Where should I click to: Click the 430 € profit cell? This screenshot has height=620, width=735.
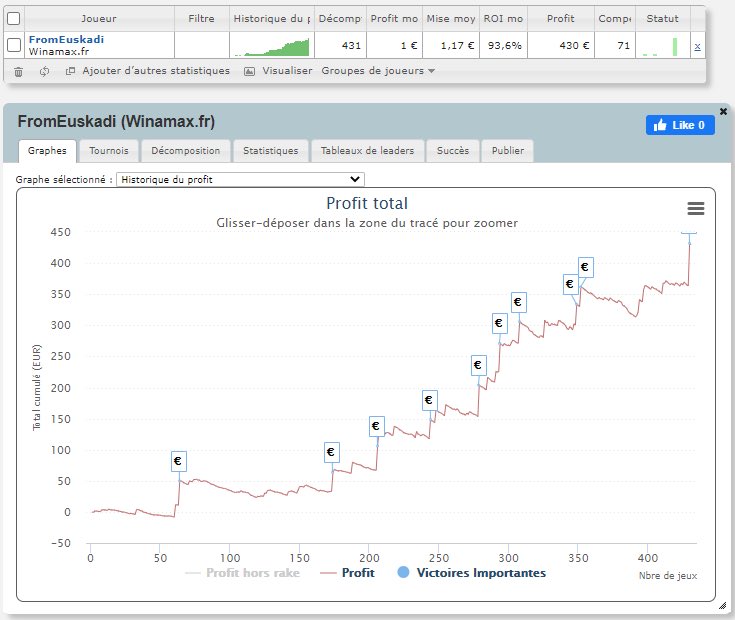(x=561, y=45)
